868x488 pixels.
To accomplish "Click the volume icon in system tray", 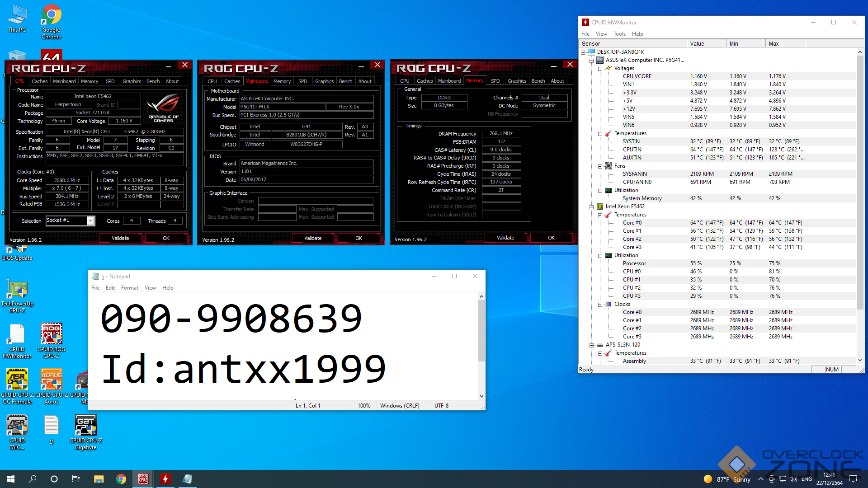I will coord(793,479).
